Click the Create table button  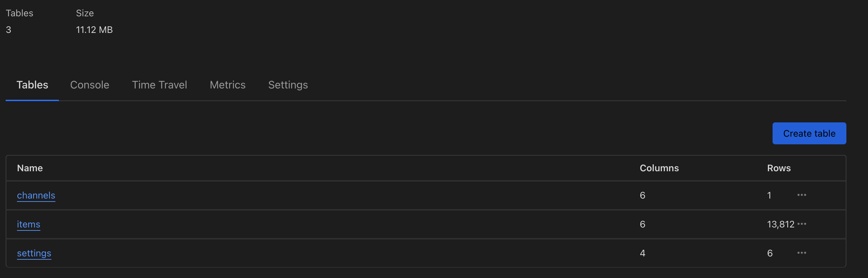pyautogui.click(x=809, y=133)
